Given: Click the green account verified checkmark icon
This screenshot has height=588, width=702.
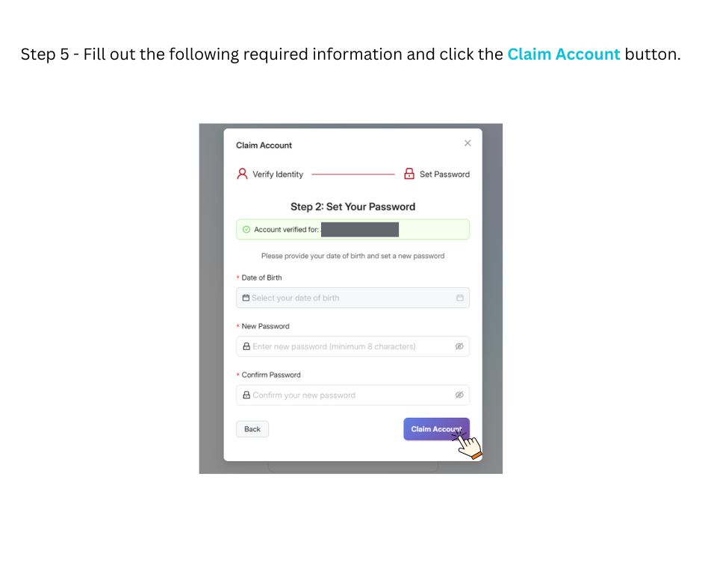Looking at the screenshot, I should point(246,230).
